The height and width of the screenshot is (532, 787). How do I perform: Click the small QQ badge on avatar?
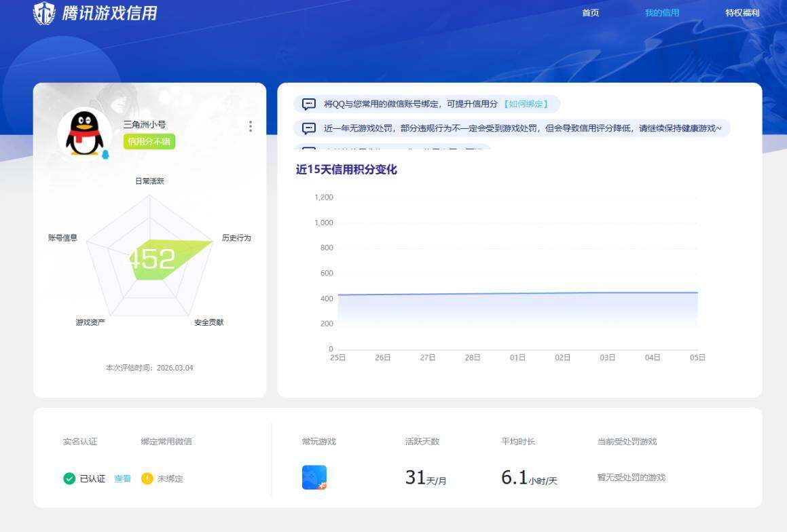pos(105,155)
